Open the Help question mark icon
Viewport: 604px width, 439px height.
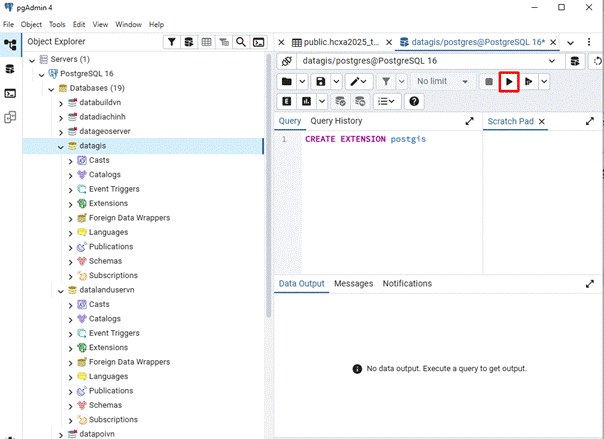414,101
